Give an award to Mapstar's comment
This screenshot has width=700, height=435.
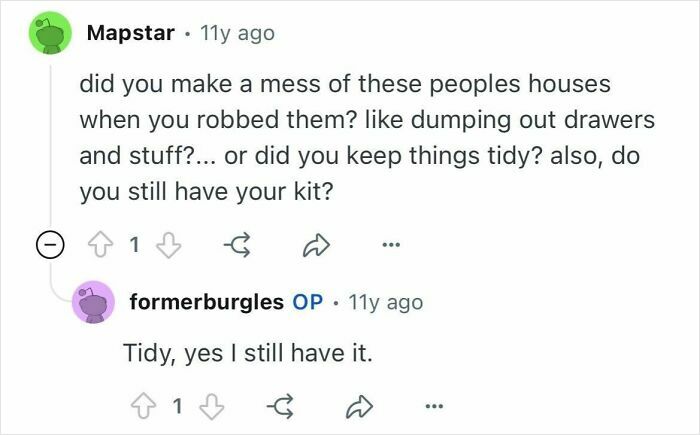238,245
